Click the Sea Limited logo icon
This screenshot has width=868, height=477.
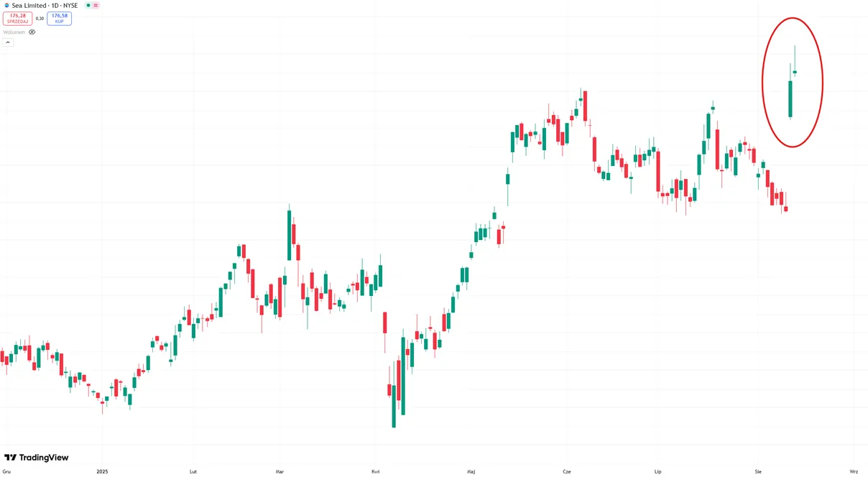click(x=6, y=5)
